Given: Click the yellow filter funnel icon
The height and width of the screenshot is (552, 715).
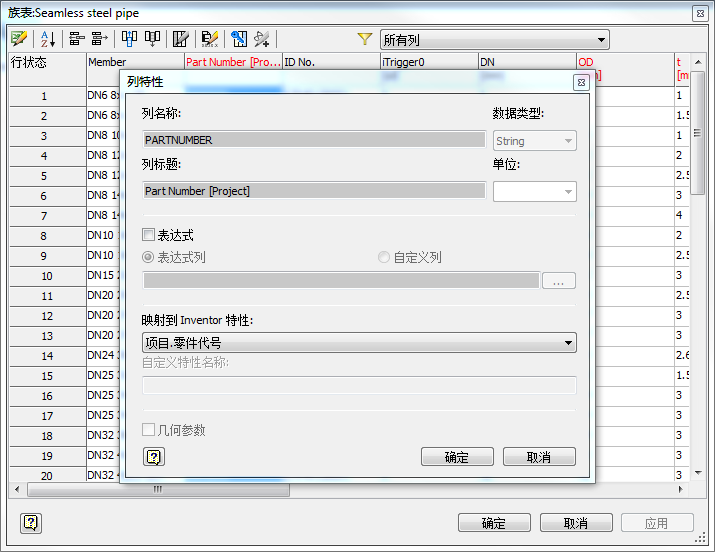Looking at the screenshot, I should click(x=365, y=39).
